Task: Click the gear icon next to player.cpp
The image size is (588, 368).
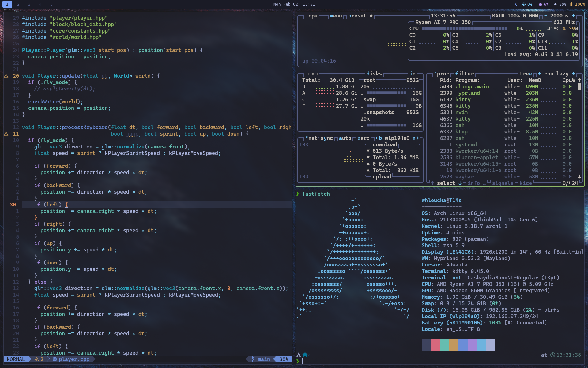Action: [x=55, y=359]
